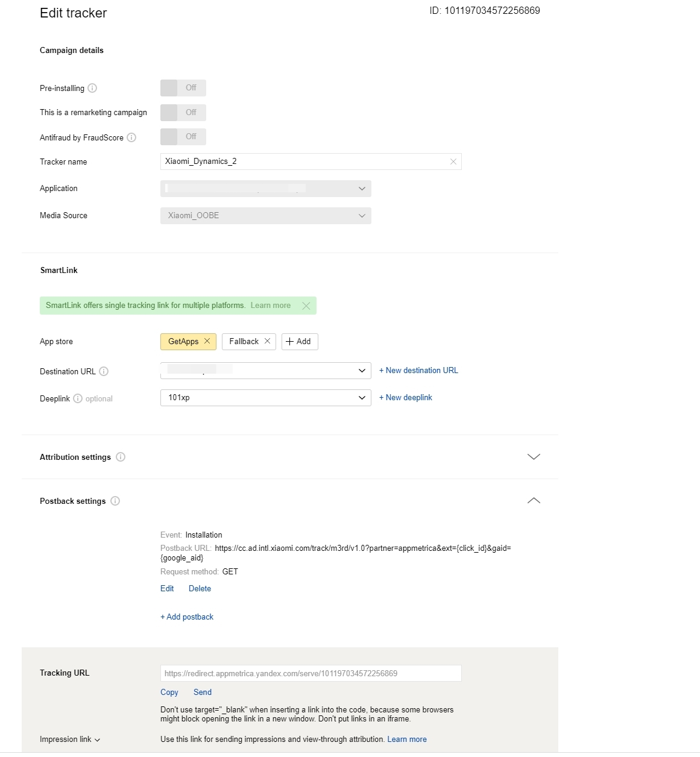The height and width of the screenshot is (757, 700).
Task: Collapse the Postback settings section
Action: pyautogui.click(x=534, y=501)
